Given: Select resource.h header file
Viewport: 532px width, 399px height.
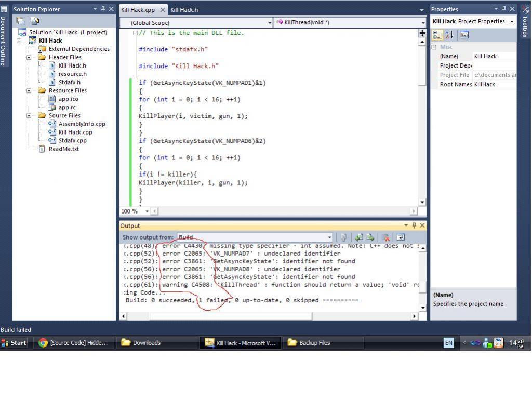Looking at the screenshot, I should tap(73, 74).
